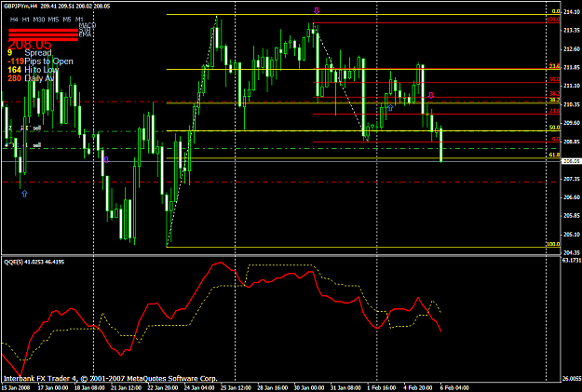Click the 206.60 price axis label

pos(572,197)
